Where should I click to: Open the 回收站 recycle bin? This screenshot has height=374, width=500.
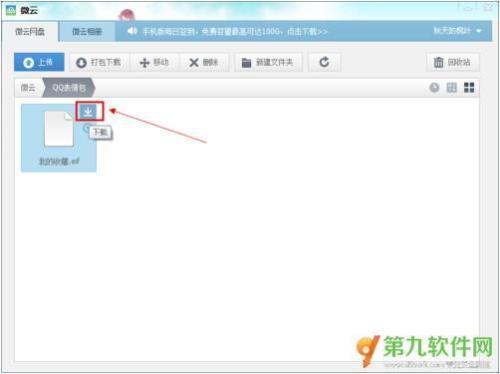(453, 62)
